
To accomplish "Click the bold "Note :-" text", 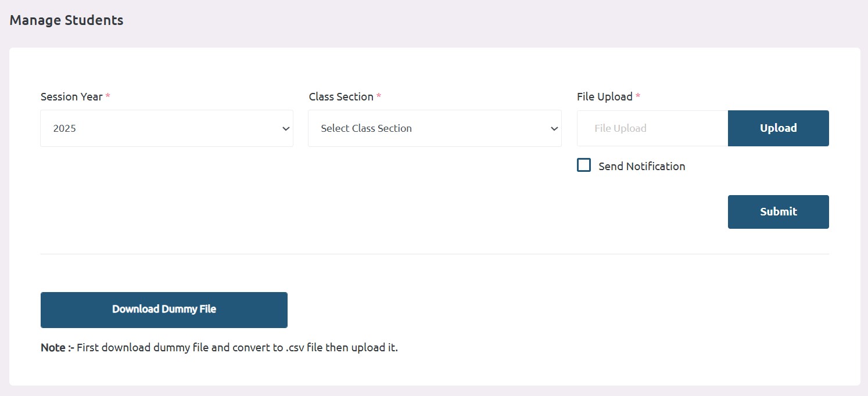I will (x=58, y=348).
